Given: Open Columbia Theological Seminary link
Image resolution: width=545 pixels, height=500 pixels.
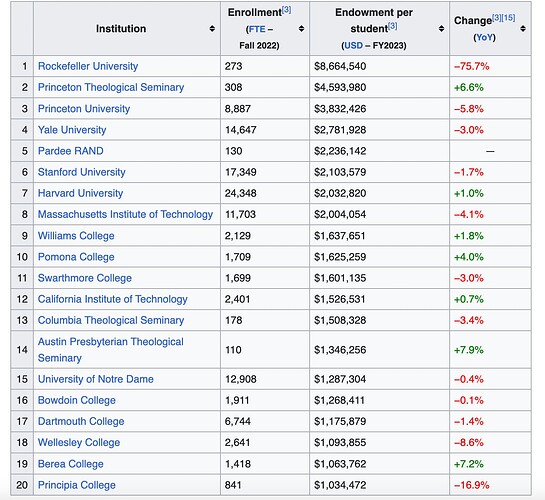Looking at the screenshot, I should [x=111, y=320].
